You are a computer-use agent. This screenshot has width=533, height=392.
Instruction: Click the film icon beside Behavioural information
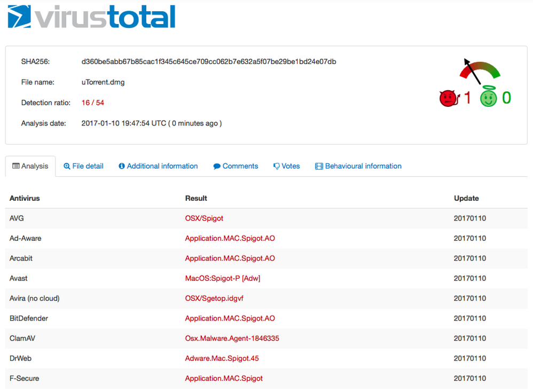tap(319, 166)
